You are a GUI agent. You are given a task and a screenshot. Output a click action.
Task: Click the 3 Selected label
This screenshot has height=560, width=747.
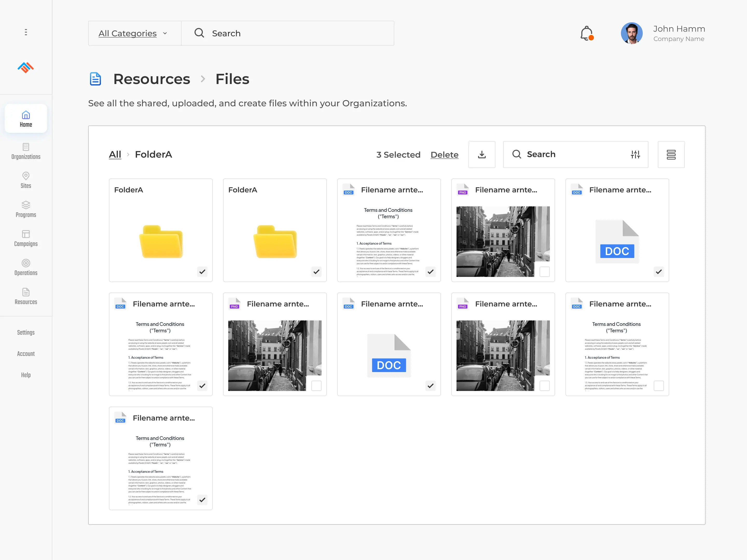[398, 155]
